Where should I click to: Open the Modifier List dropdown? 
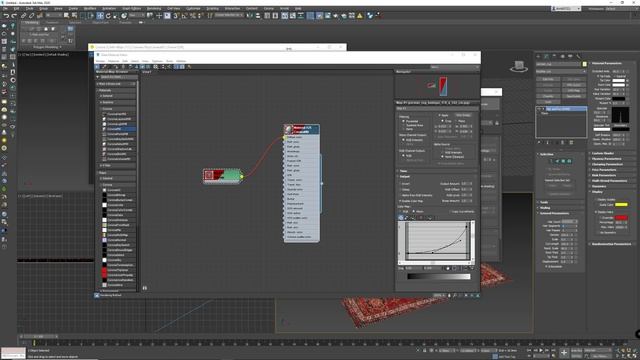point(560,71)
